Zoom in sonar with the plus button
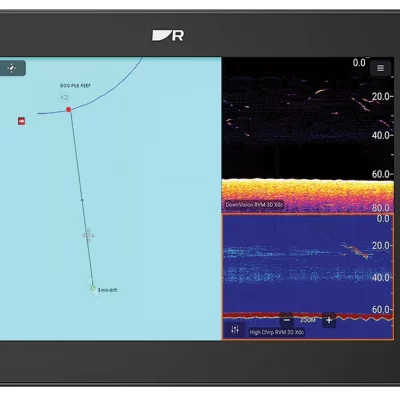 [329, 320]
